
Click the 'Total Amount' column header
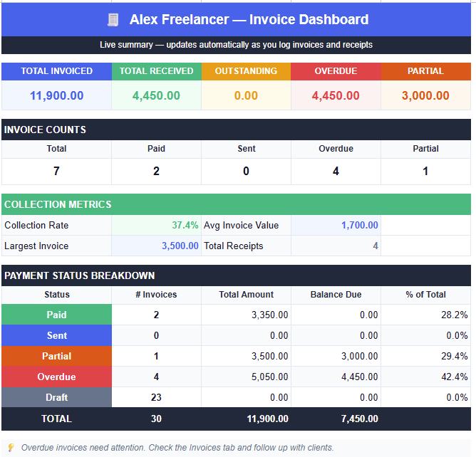click(x=247, y=295)
